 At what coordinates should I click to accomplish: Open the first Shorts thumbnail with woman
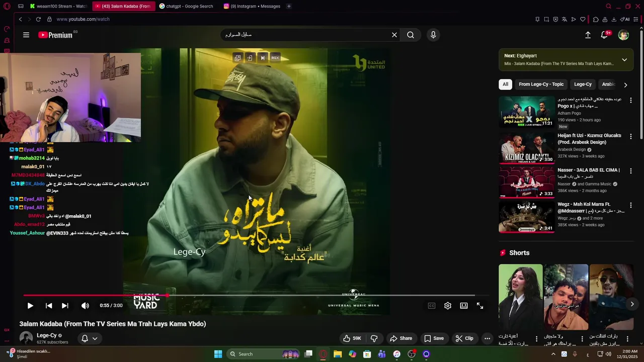click(x=520, y=297)
